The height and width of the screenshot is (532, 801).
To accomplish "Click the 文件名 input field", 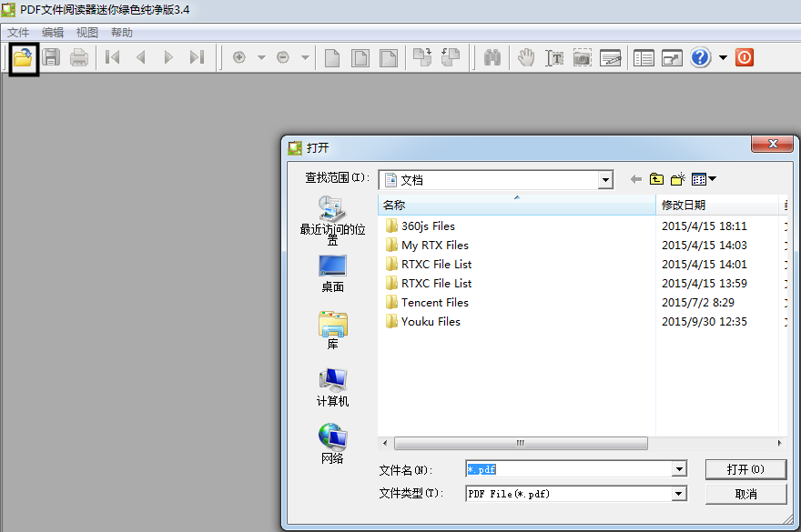I will pos(570,469).
